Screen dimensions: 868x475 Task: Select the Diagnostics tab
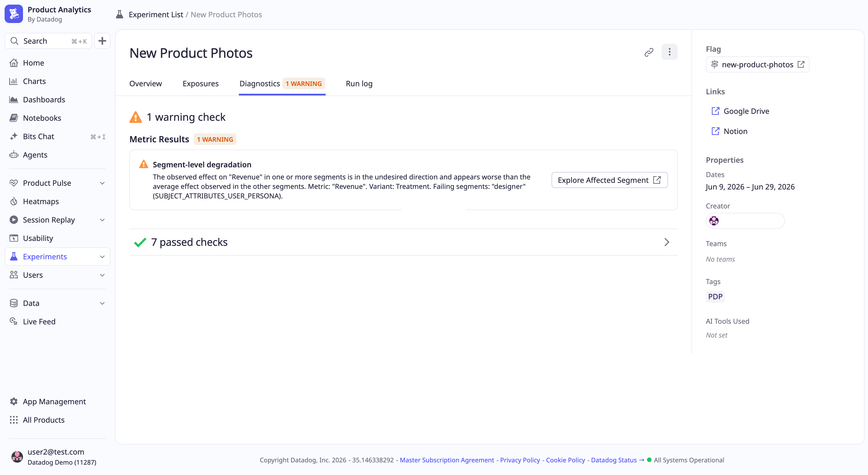point(282,84)
